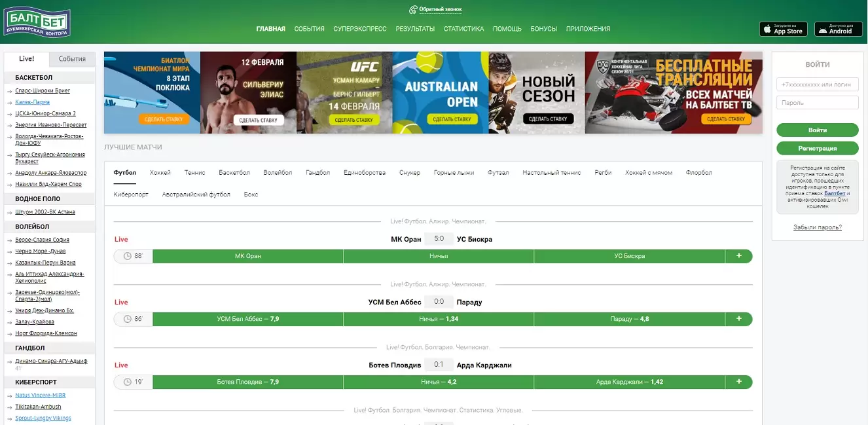Open the Бонусы menu item
868x425 pixels.
click(544, 29)
